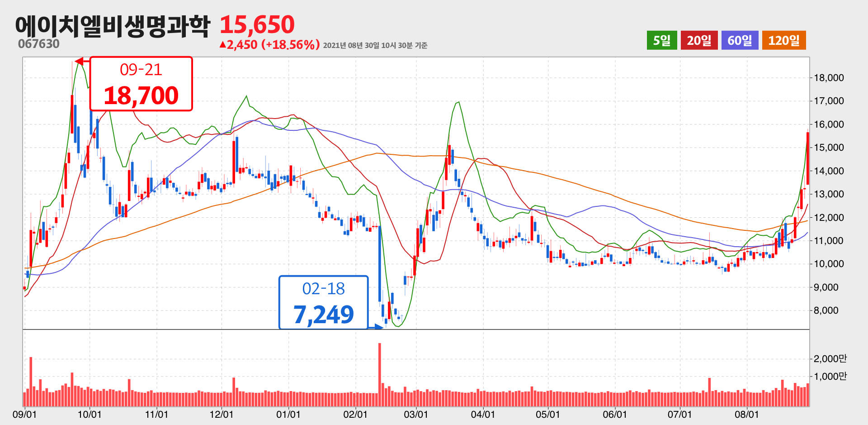The width and height of the screenshot is (868, 425).
Task: Click the tallest volume bar in mid-February
Action: [380, 375]
